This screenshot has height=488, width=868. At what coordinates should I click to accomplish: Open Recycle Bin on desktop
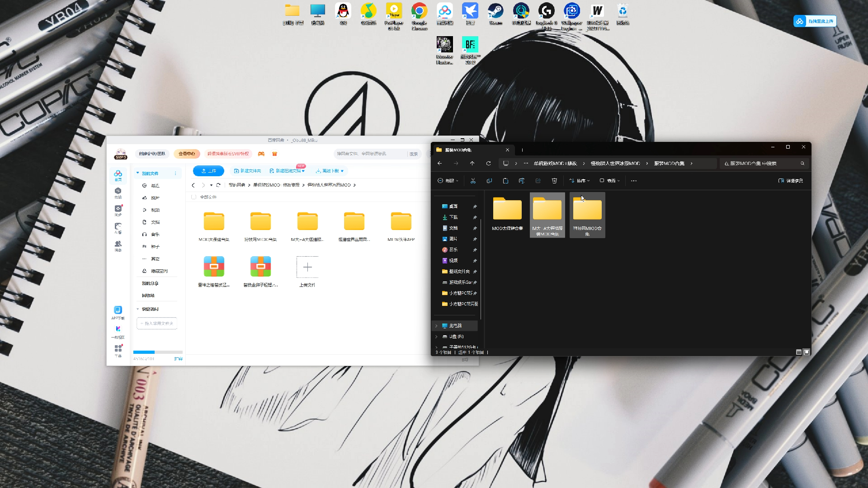(x=623, y=14)
